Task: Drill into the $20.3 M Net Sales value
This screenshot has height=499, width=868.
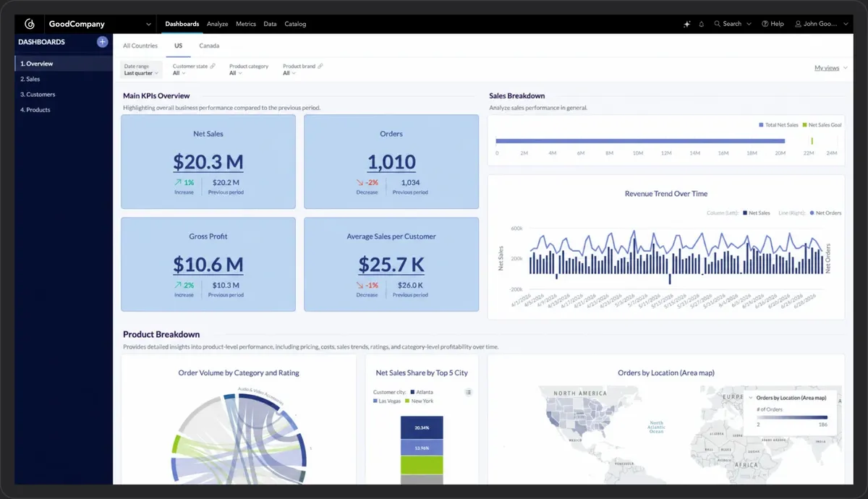Action: point(208,161)
